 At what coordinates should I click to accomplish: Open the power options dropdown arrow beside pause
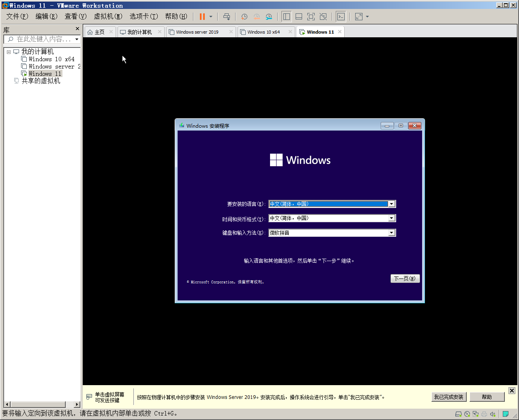pyautogui.click(x=211, y=17)
